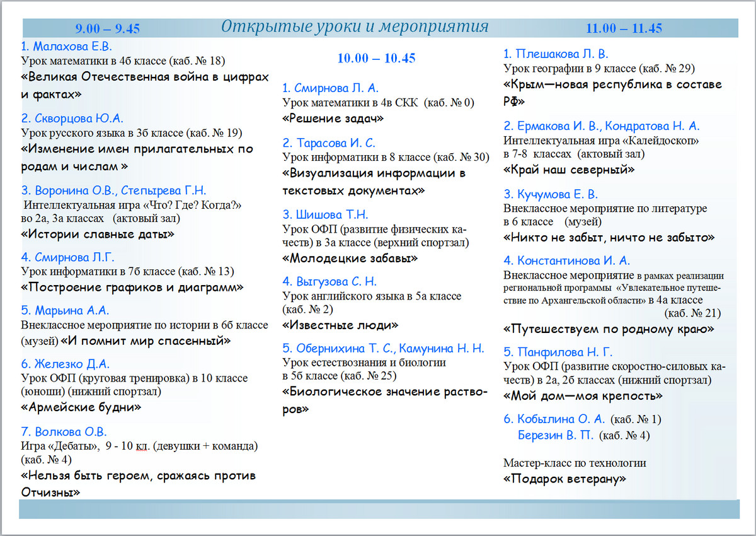Click the topic «Подарок ветерану»
Image resolution: width=756 pixels, height=536 pixels.
point(564,479)
